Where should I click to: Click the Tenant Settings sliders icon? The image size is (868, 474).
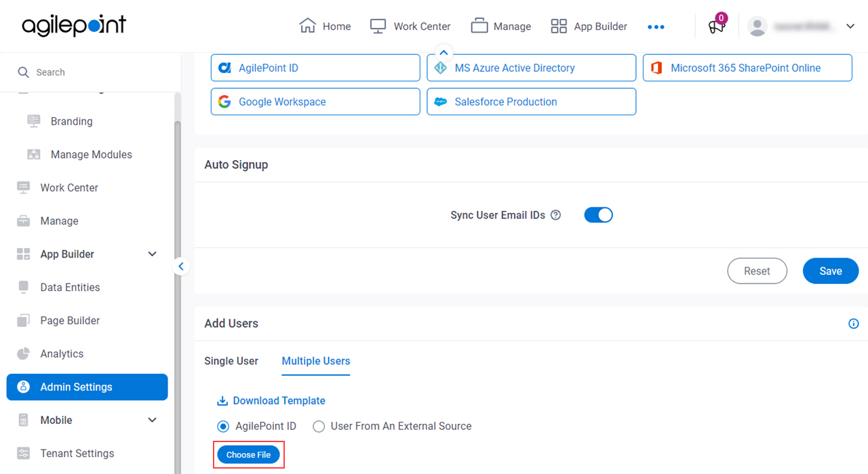24,454
